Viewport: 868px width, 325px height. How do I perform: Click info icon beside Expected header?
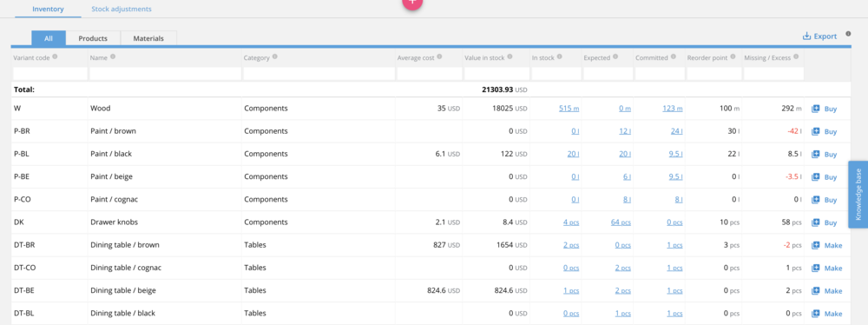click(x=615, y=56)
